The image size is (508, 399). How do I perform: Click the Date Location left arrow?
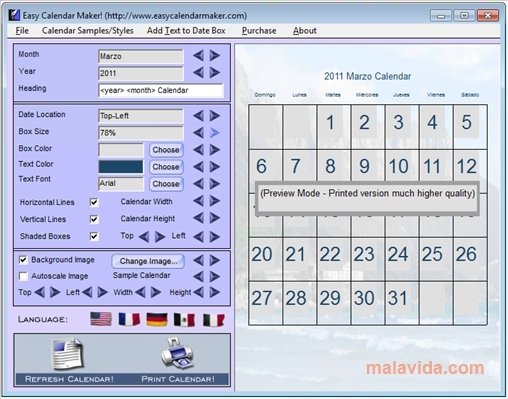pos(199,116)
